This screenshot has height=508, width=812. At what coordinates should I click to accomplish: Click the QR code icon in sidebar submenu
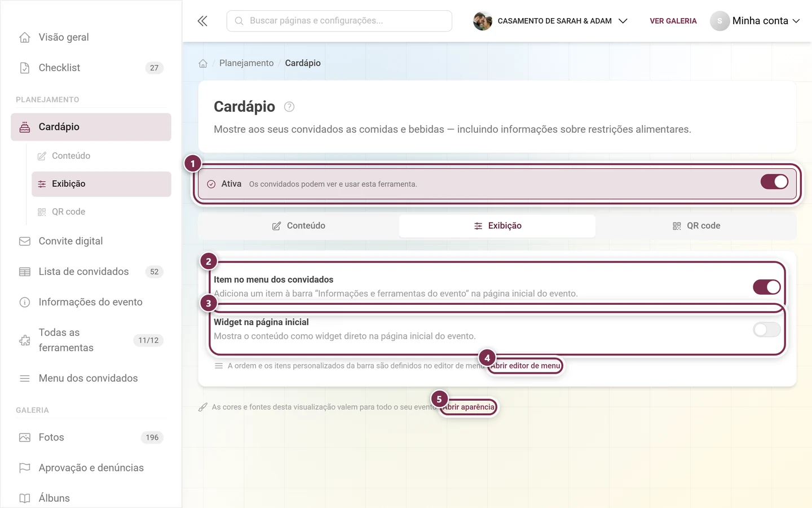point(42,212)
